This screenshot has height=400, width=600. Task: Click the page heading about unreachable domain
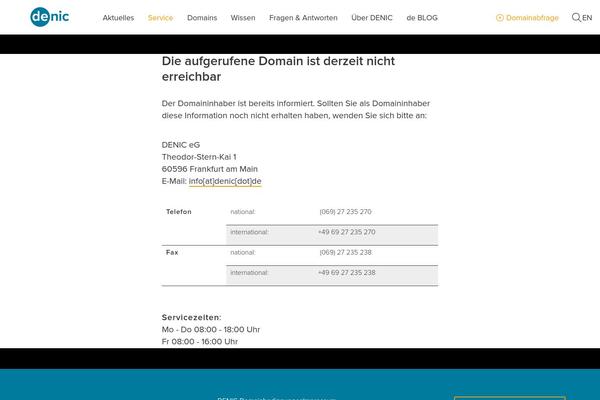(x=278, y=69)
